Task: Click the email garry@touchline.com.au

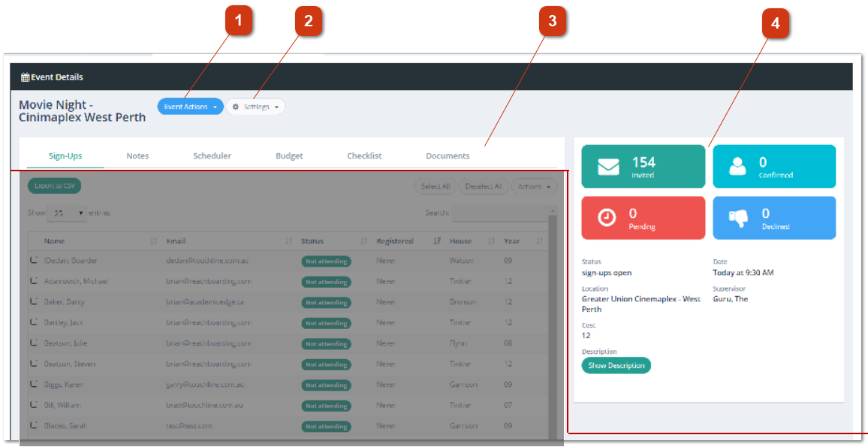Action: click(205, 385)
